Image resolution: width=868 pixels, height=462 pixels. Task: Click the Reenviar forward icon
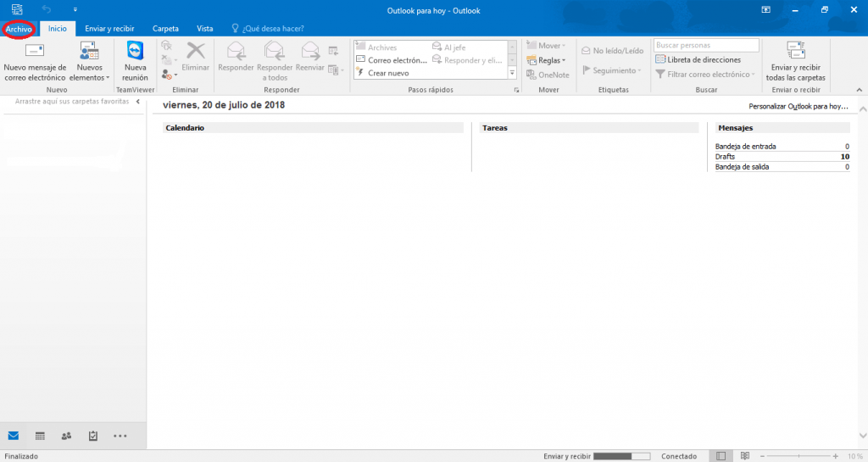310,57
